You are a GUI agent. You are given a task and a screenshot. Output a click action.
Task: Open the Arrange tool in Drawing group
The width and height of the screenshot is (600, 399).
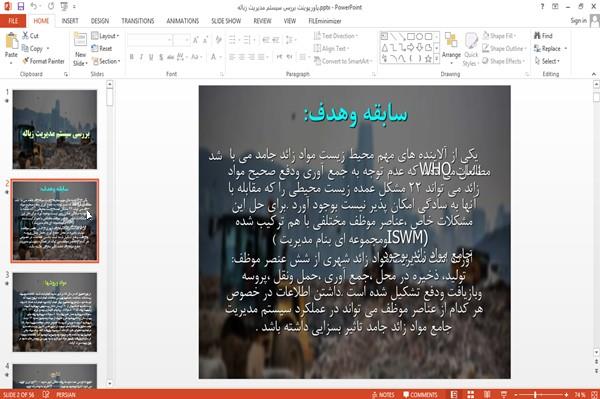click(451, 46)
